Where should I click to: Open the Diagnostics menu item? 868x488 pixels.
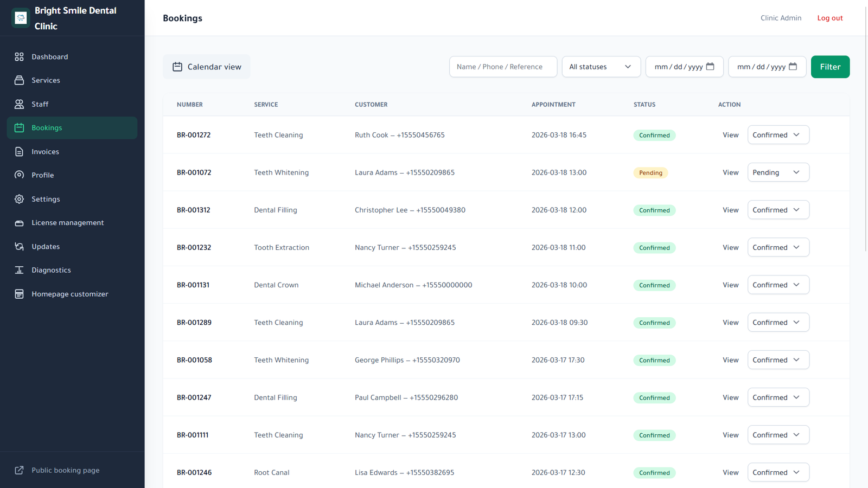tap(72, 270)
